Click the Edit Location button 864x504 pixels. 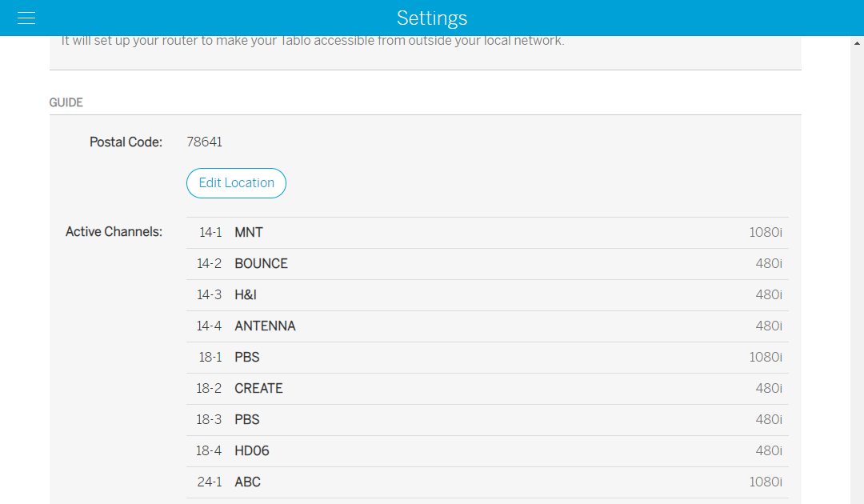(x=236, y=183)
